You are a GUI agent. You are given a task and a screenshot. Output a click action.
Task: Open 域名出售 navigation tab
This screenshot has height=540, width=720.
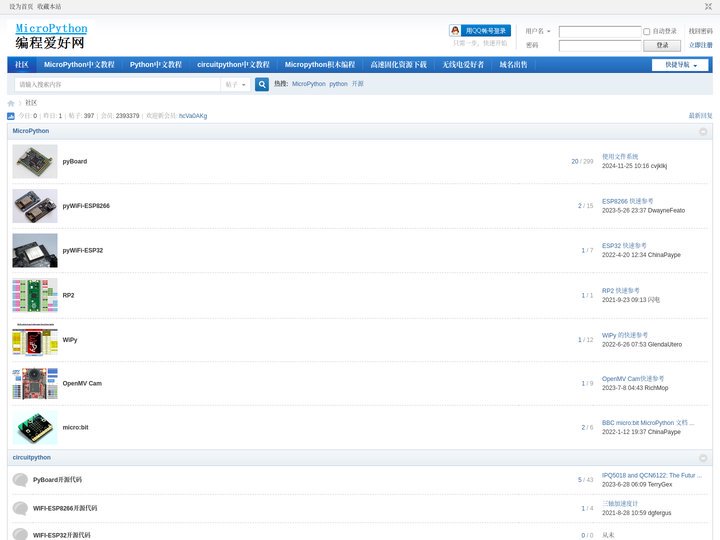click(x=513, y=65)
